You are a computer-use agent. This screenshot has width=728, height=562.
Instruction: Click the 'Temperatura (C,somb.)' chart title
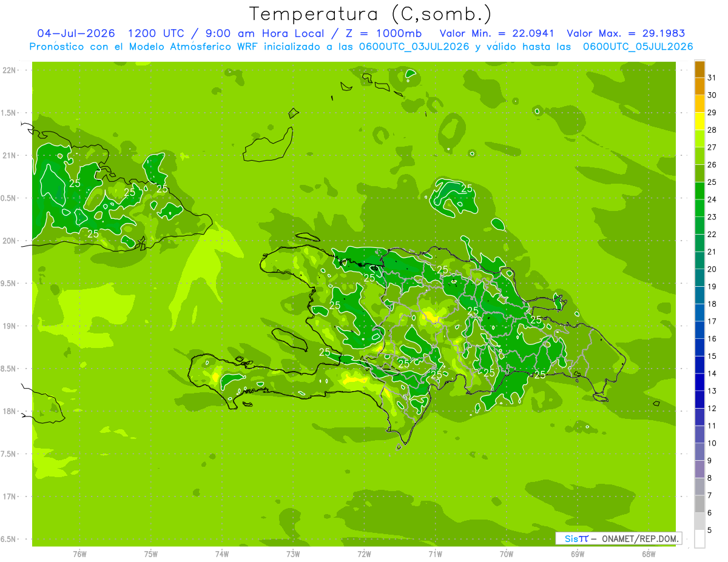coord(371,14)
